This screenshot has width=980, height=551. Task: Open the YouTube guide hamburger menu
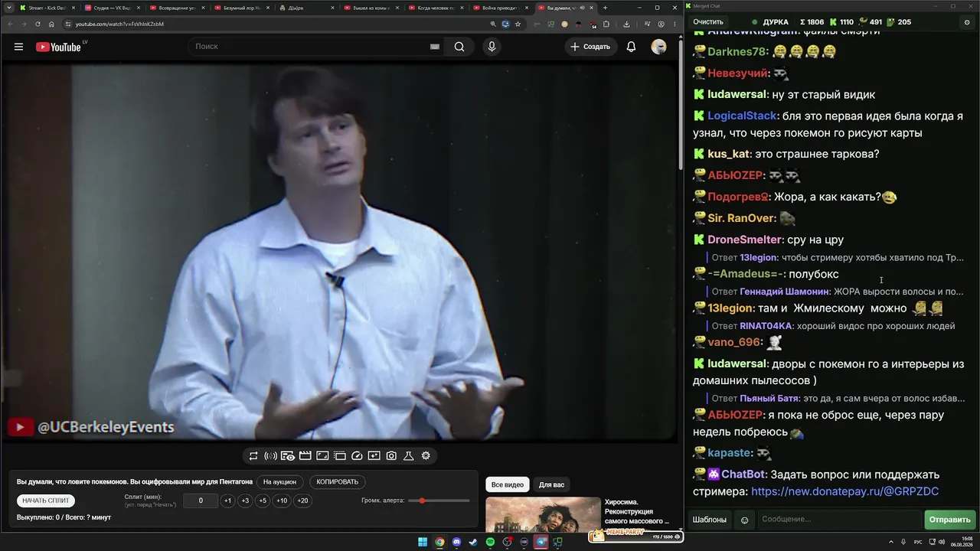click(18, 47)
